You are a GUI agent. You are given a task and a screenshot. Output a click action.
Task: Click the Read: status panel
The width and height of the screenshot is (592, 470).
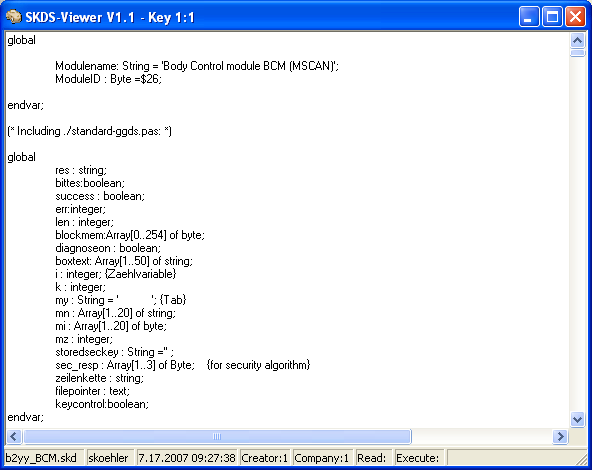373,458
